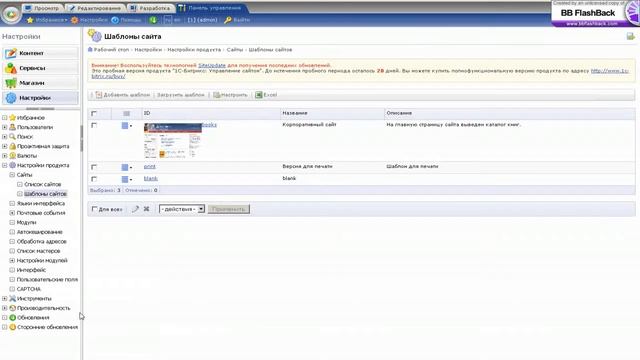Image resolution: width=640 pixels, height=360 pixels.
Task: Click the Поиск magnifier tree icon
Action: tap(13, 136)
